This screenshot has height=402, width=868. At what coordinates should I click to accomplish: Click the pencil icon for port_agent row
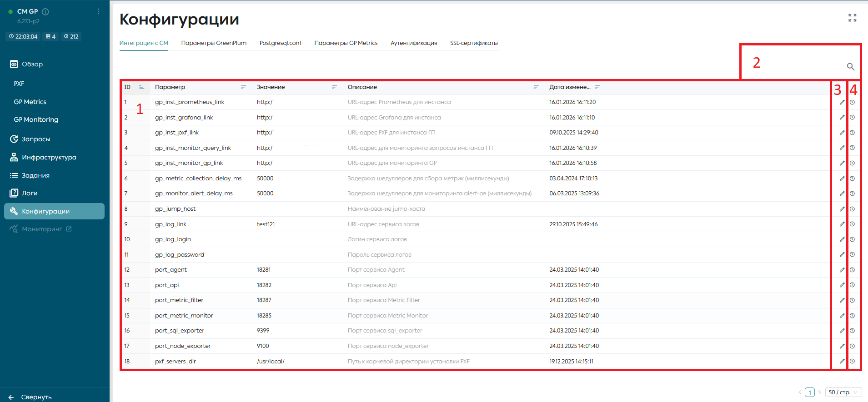[x=842, y=270]
